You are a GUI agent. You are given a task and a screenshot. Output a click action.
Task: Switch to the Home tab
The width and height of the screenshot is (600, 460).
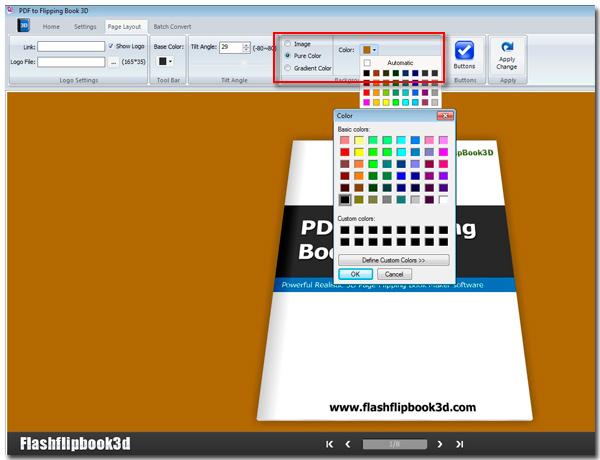pos(51,26)
